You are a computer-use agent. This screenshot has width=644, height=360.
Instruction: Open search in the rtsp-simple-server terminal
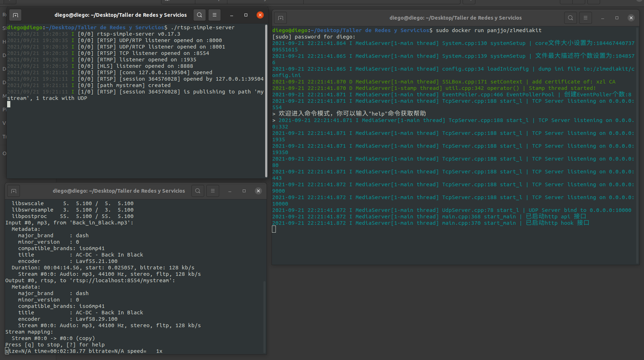click(199, 15)
